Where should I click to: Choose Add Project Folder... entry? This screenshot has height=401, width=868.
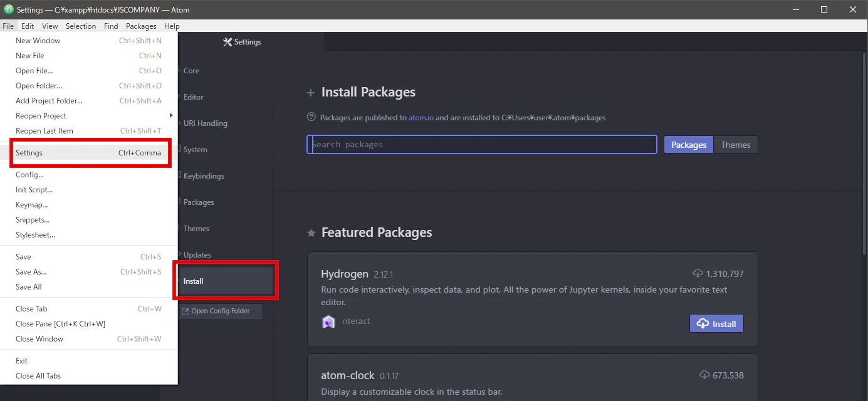[x=89, y=101]
